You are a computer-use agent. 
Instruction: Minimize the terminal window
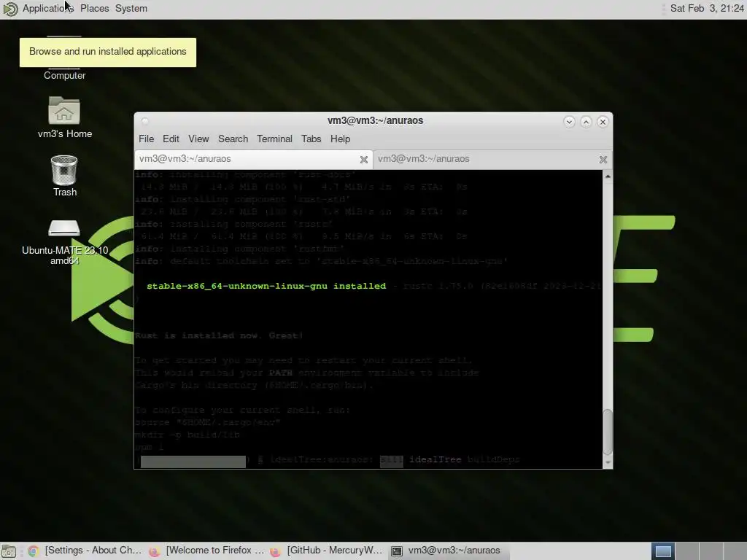point(569,122)
